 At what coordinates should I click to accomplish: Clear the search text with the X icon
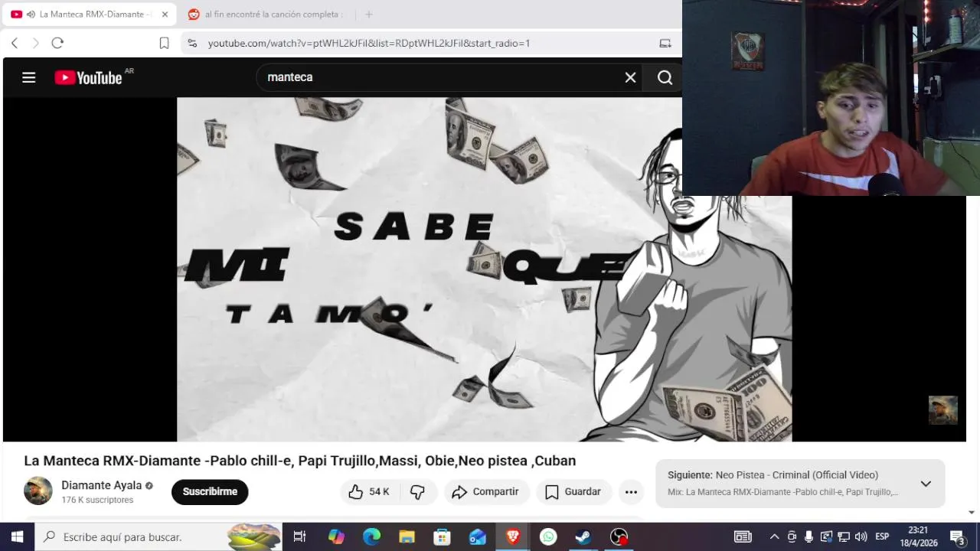point(630,77)
